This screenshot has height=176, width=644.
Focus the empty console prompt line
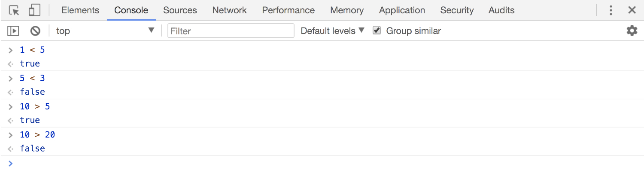[x=301, y=164]
